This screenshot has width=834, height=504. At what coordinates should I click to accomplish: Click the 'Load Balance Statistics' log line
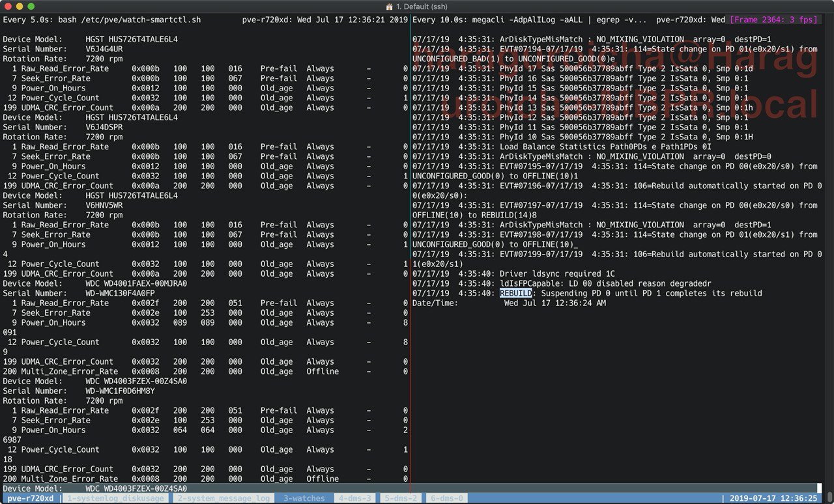click(x=562, y=147)
